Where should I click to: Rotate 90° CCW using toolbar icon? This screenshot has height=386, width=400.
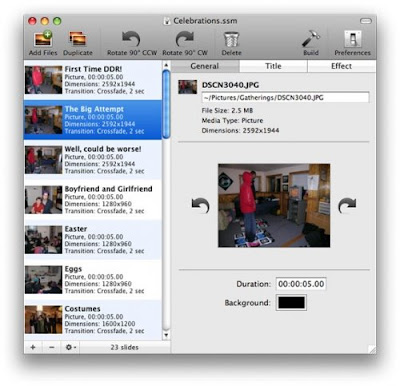pos(131,39)
